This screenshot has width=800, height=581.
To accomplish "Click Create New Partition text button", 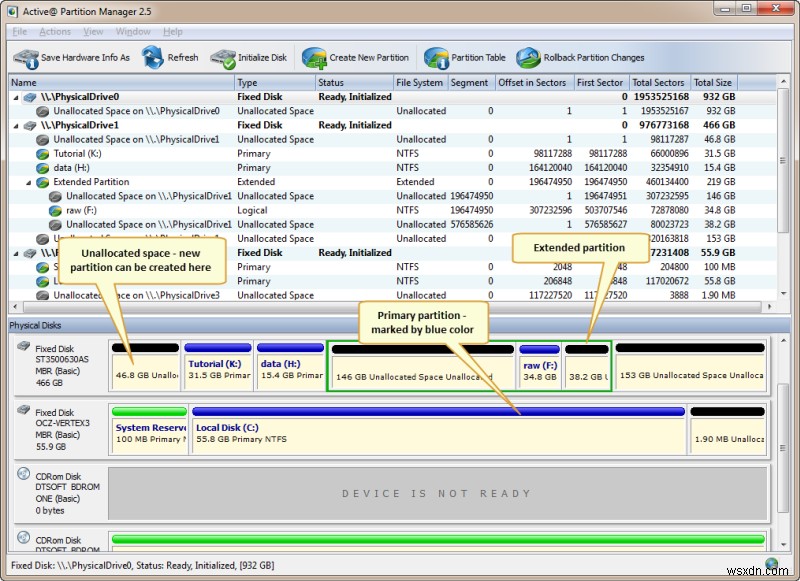I will 369,58.
